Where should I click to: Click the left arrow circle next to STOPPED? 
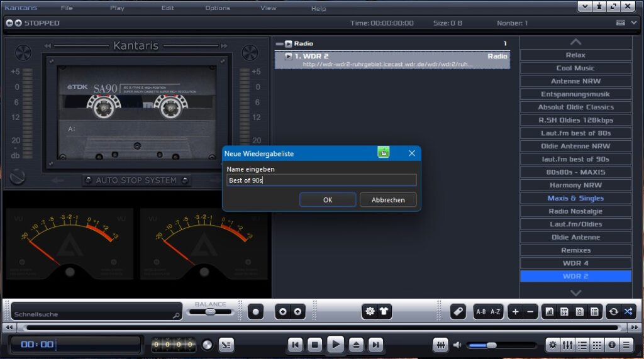pos(9,23)
